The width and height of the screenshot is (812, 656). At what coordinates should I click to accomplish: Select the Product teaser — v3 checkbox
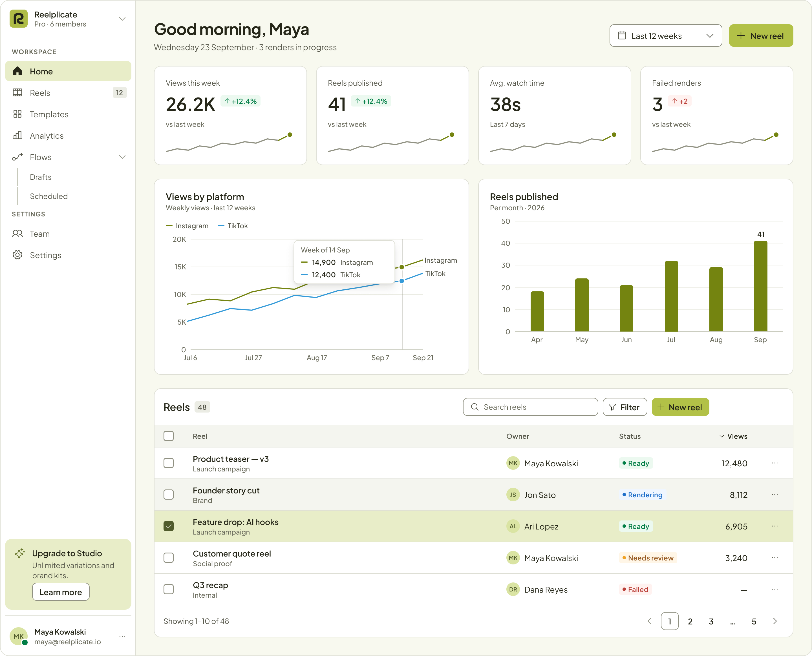click(169, 463)
